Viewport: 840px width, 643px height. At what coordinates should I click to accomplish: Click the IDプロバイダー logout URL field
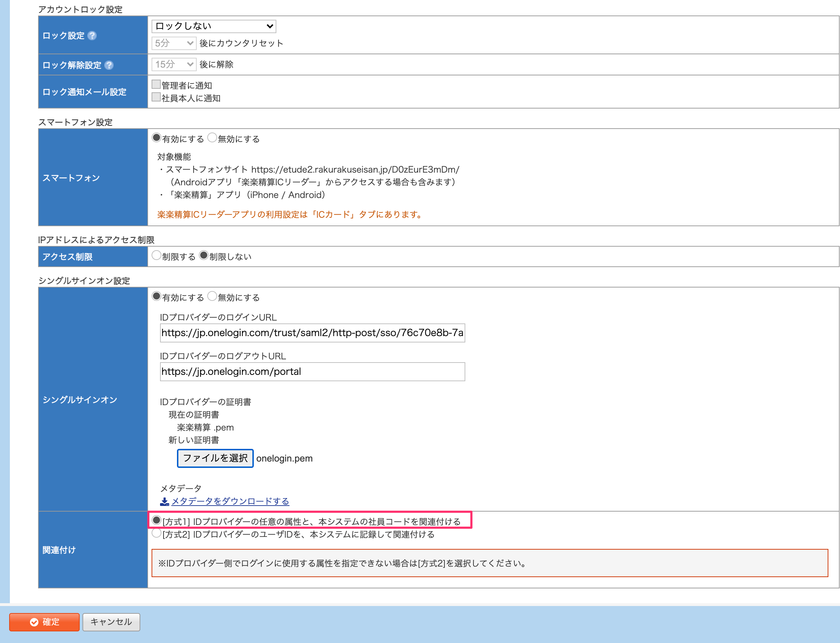(x=312, y=372)
